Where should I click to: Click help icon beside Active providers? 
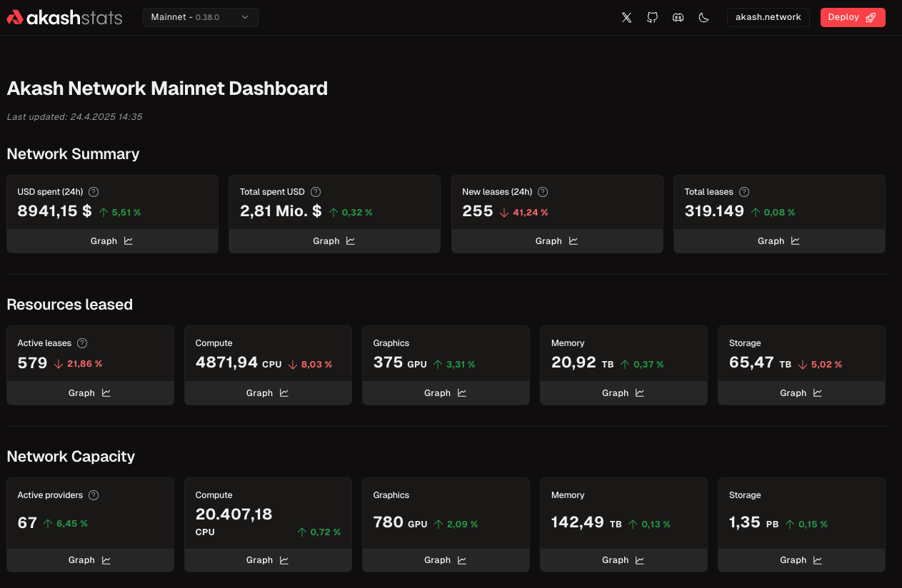pos(94,495)
